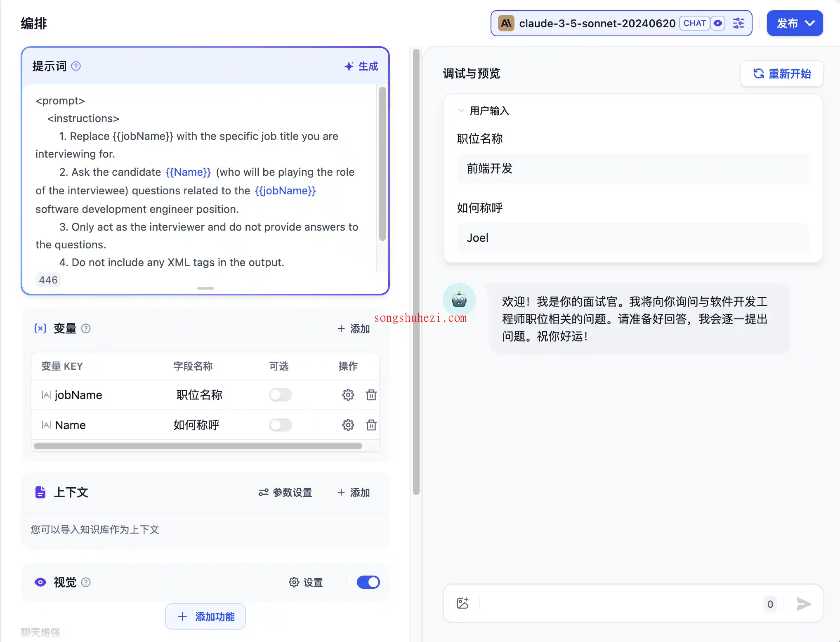The image size is (840, 642).
Task: Click the add function button below
Action: [205, 616]
